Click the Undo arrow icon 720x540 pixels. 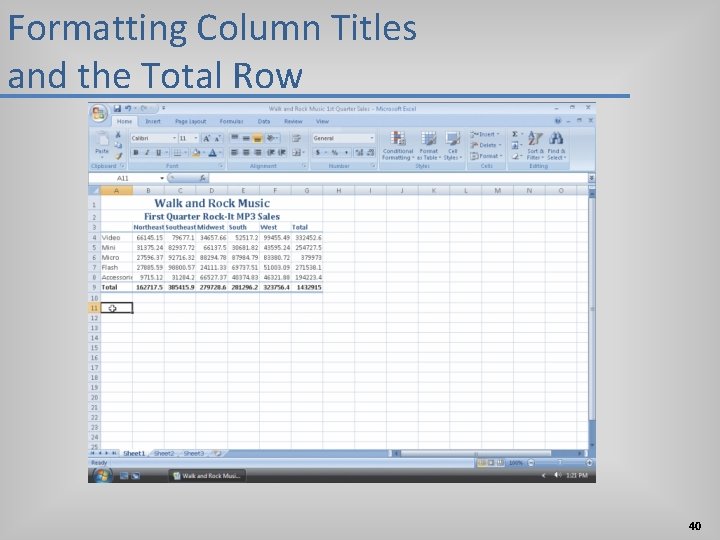click(128, 108)
